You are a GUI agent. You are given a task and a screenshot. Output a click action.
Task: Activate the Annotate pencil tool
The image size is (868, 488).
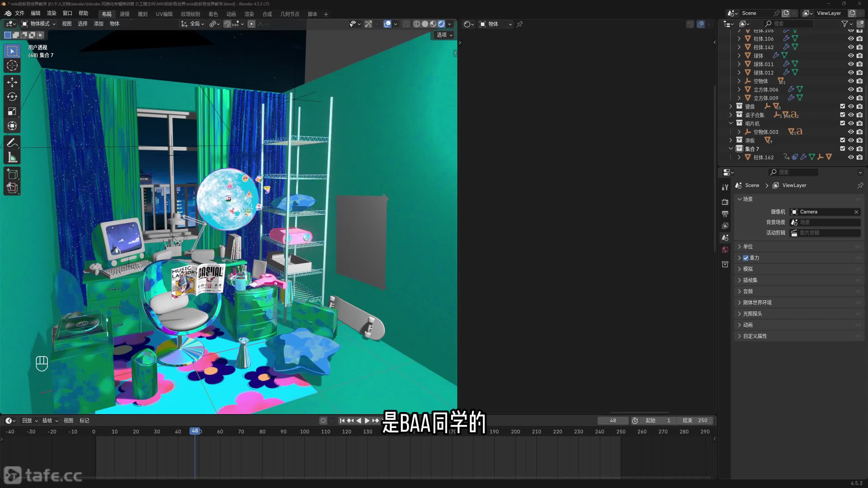click(12, 143)
